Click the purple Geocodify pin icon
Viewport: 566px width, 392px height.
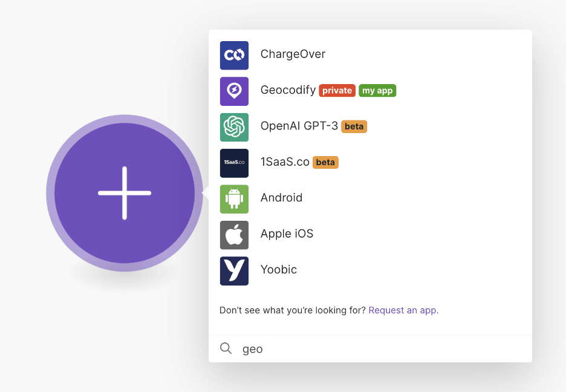[x=234, y=91]
